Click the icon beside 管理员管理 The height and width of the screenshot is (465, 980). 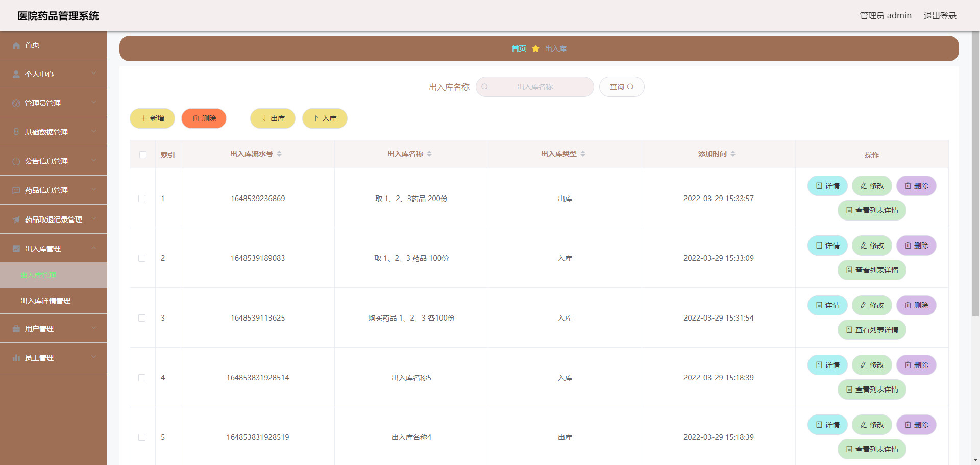[16, 104]
